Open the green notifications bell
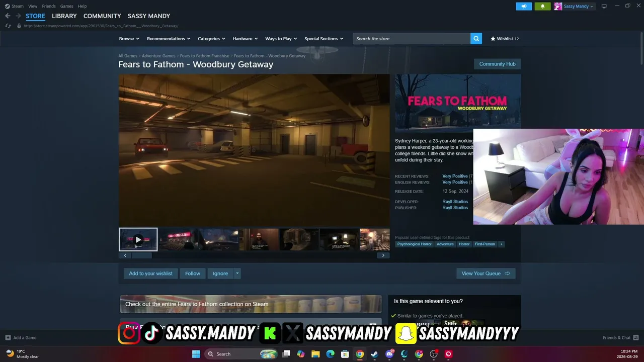This screenshot has height=362, width=644. 542,6
